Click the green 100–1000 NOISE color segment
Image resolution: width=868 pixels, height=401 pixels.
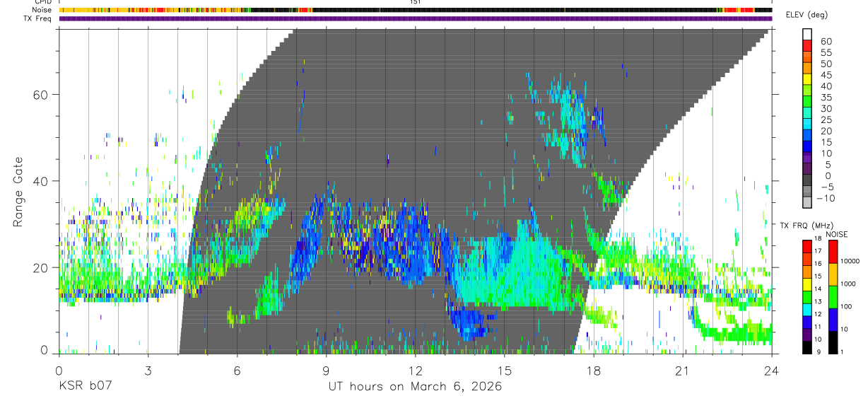pyautogui.click(x=833, y=296)
